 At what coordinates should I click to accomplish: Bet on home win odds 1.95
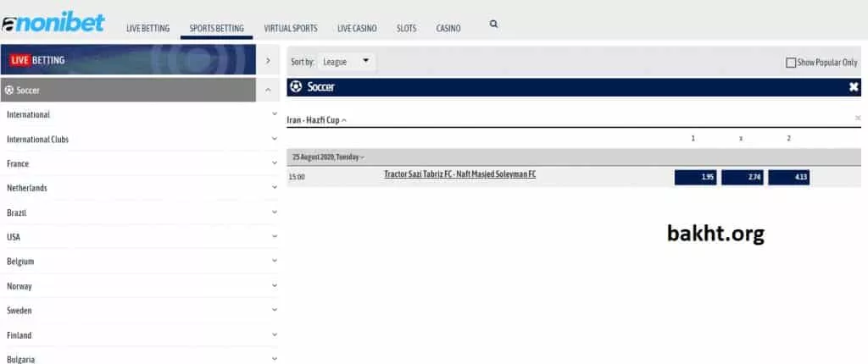pos(695,177)
